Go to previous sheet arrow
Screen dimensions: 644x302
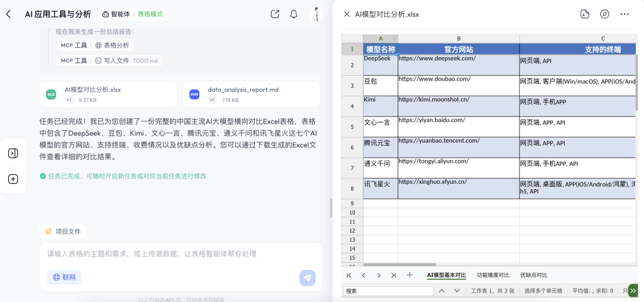(364, 275)
